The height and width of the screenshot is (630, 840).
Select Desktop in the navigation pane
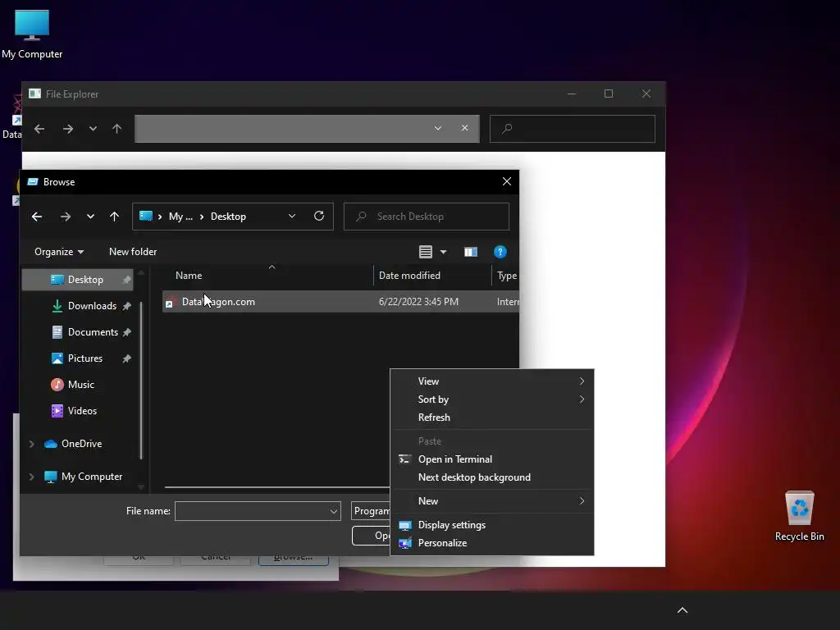[x=77, y=280]
